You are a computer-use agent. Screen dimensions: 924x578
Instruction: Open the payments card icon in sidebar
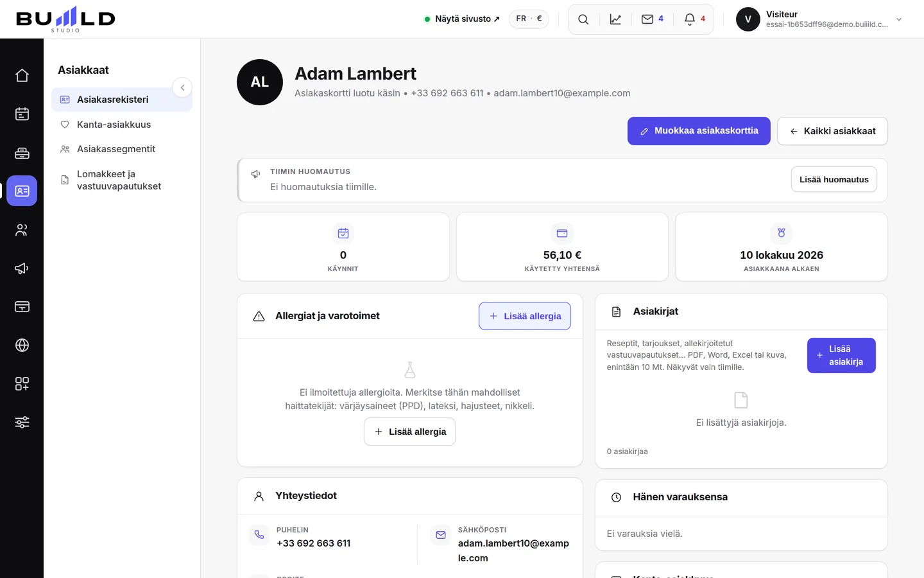[x=22, y=307]
